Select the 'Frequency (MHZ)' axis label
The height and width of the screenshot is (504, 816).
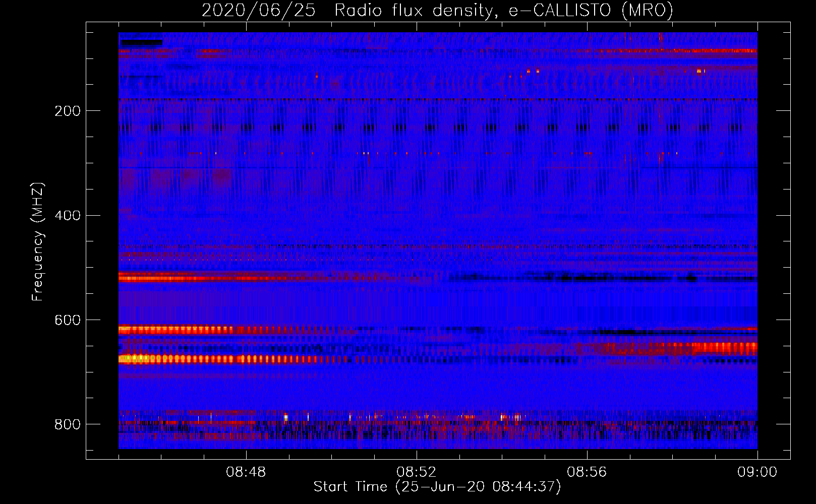[x=38, y=241]
